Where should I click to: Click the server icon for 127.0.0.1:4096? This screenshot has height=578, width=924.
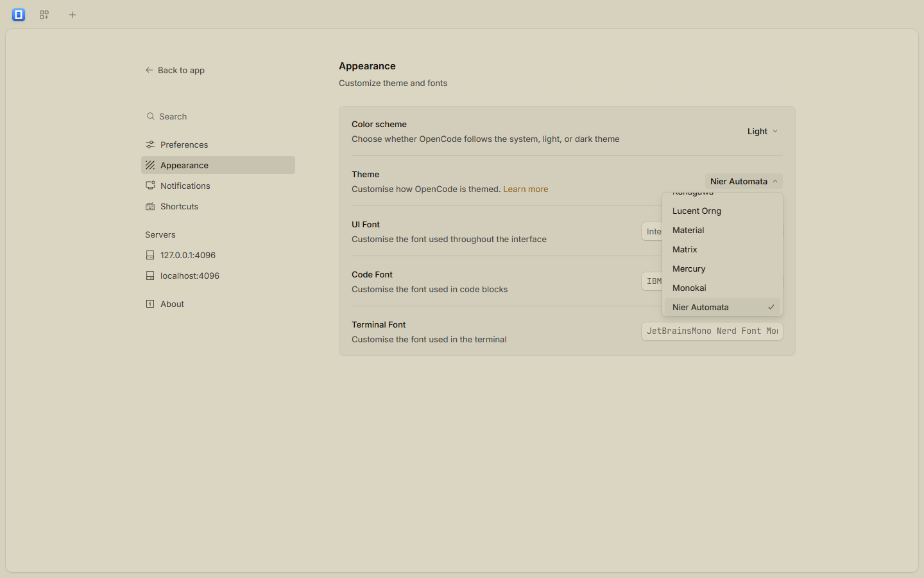tap(150, 255)
